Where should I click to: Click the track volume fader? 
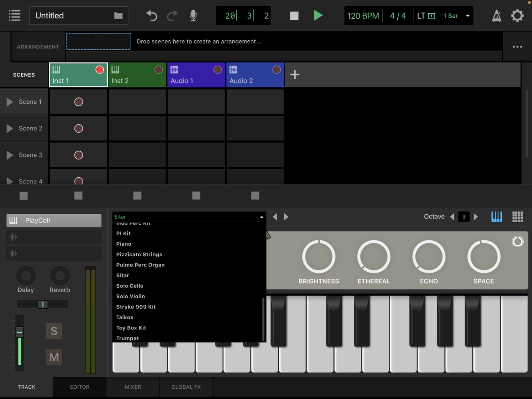[x=20, y=332]
